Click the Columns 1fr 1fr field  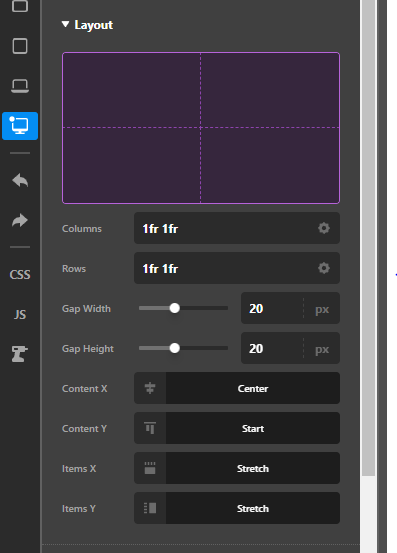[x=237, y=228]
